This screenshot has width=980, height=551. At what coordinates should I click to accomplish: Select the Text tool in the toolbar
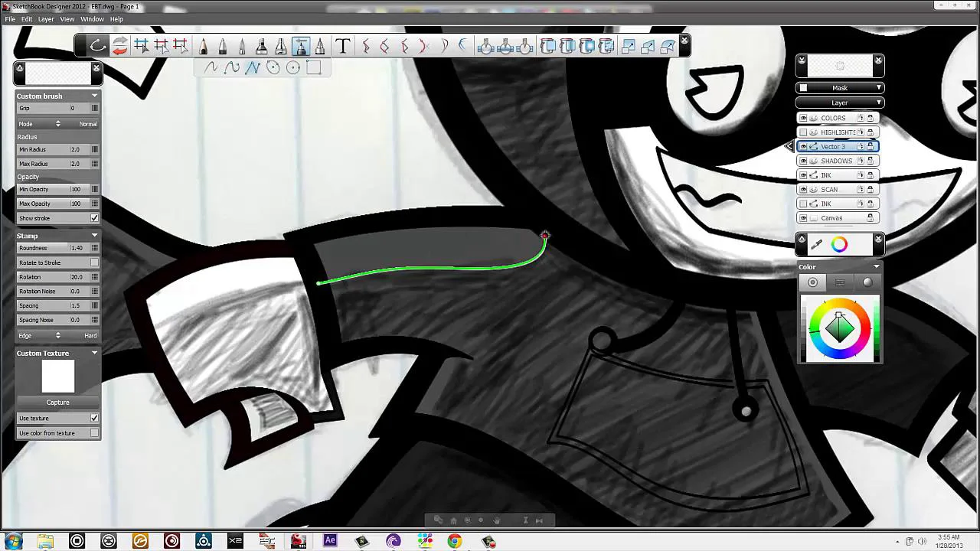[343, 47]
